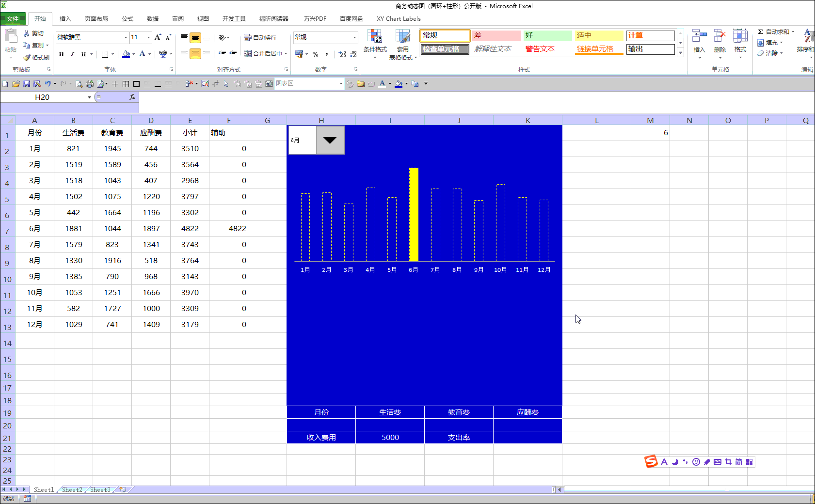815x504 pixels.
Task: Toggle Underline formatting
Action: [x=83, y=54]
